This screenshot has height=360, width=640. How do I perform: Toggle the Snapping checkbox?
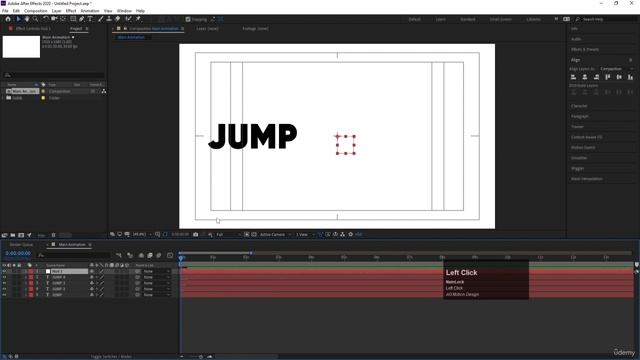(x=188, y=19)
